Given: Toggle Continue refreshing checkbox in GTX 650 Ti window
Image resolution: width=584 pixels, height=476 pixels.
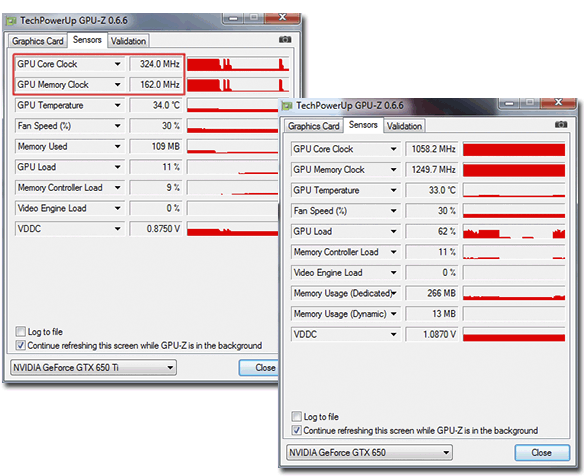Looking at the screenshot, I should (x=20, y=345).
